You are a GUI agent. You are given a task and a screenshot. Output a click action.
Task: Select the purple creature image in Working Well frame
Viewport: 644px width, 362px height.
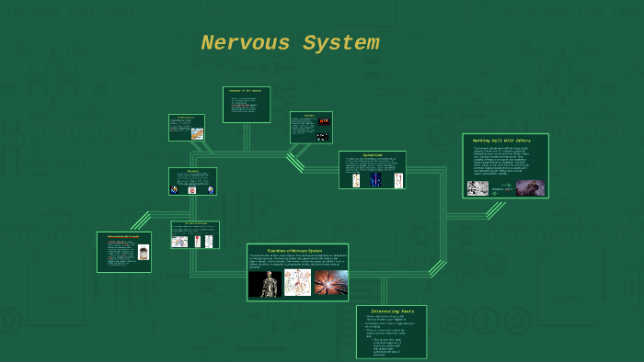(530, 187)
